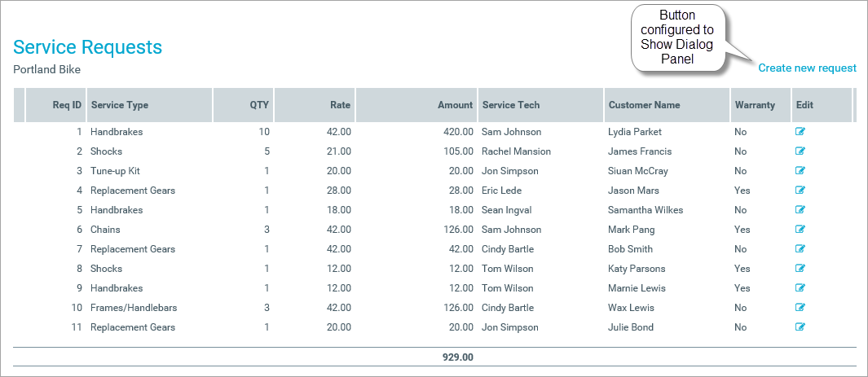Edit Jason Mars's Replacement Gears request
868x377 pixels.
(800, 190)
